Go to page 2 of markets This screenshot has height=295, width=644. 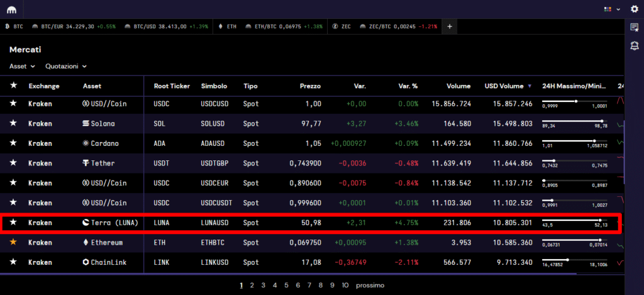[252, 285]
